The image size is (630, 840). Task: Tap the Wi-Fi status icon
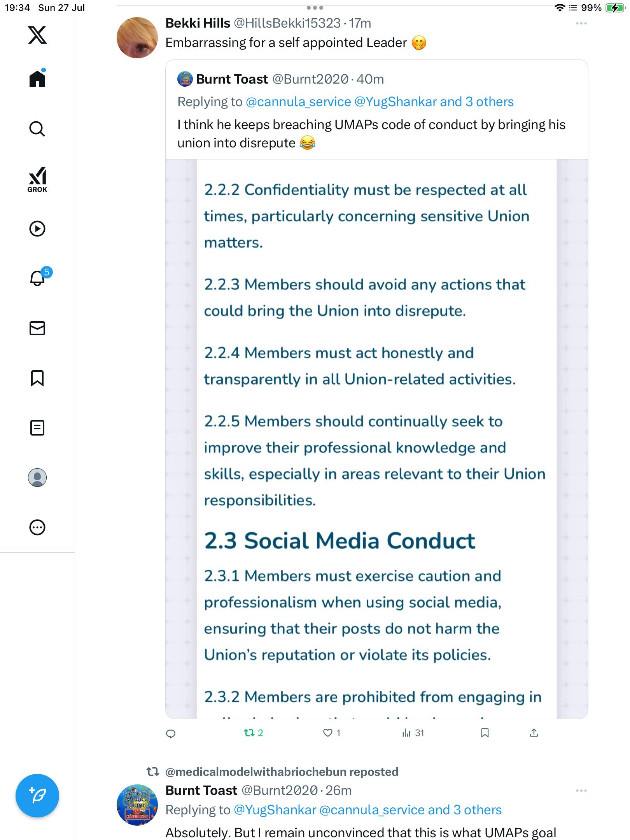pyautogui.click(x=560, y=8)
